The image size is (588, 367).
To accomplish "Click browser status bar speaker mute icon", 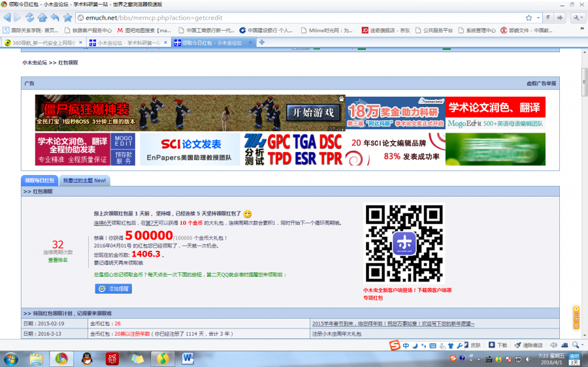I will [x=553, y=345].
